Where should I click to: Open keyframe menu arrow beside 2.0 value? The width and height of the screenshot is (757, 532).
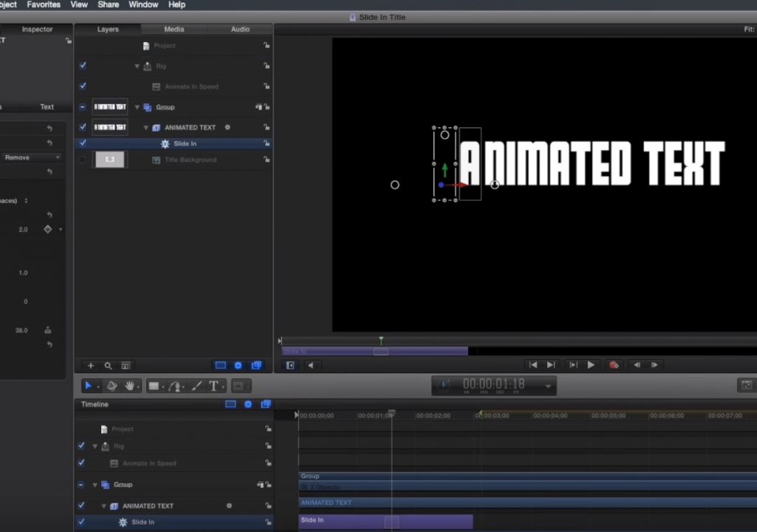[x=61, y=229]
